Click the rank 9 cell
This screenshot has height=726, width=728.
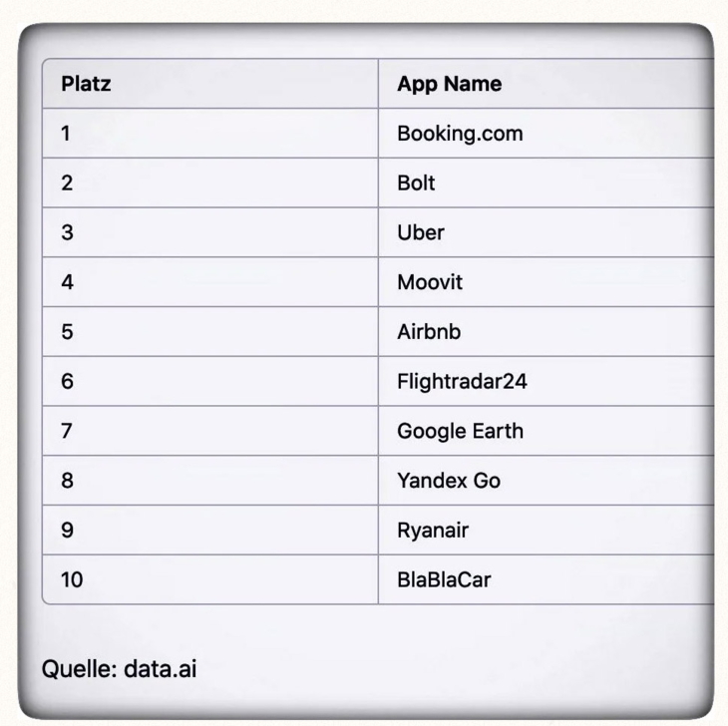click(67, 531)
